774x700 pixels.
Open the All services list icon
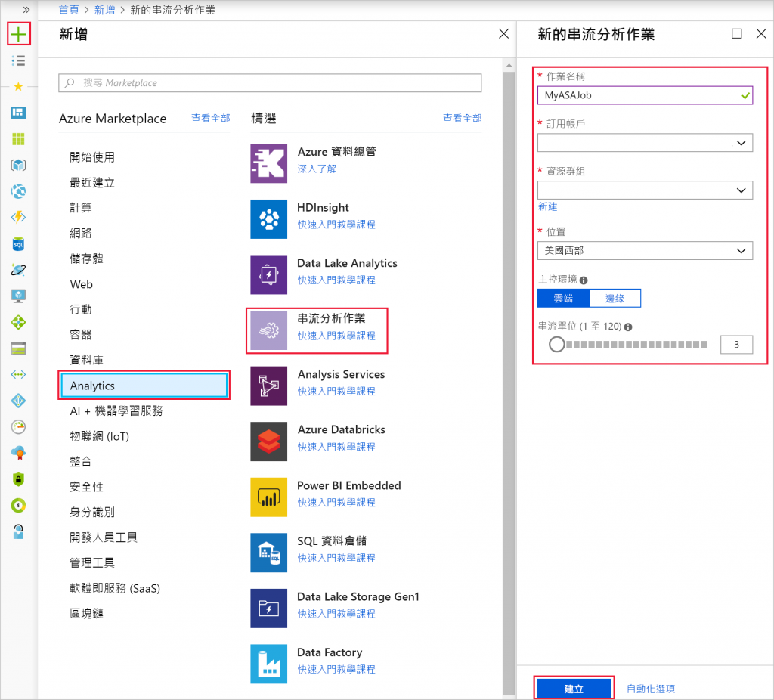coord(18,60)
